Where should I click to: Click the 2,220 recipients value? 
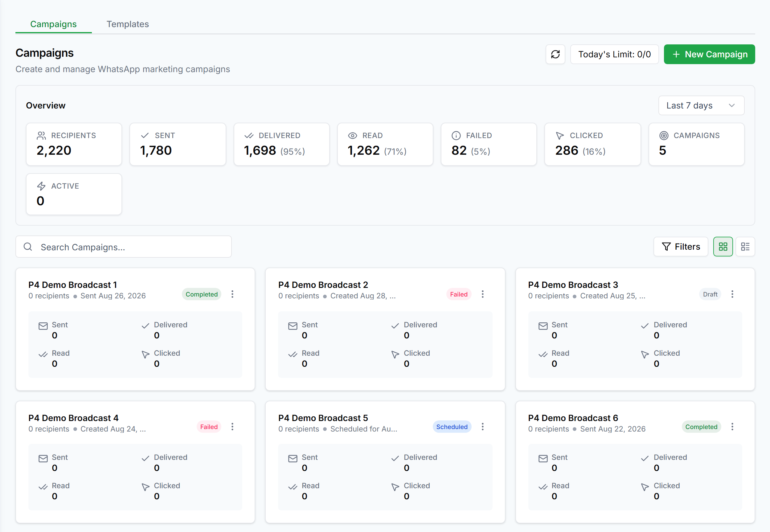[54, 151]
